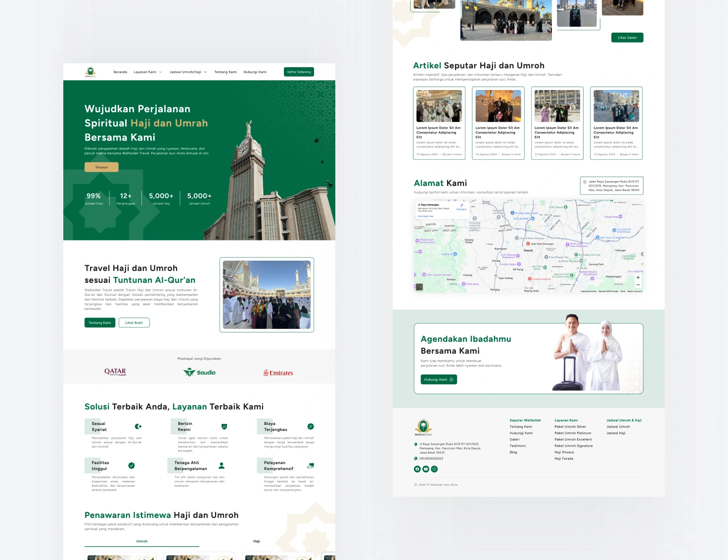Open Haji Furada footer link
This screenshot has height=560, width=728.
tap(564, 459)
